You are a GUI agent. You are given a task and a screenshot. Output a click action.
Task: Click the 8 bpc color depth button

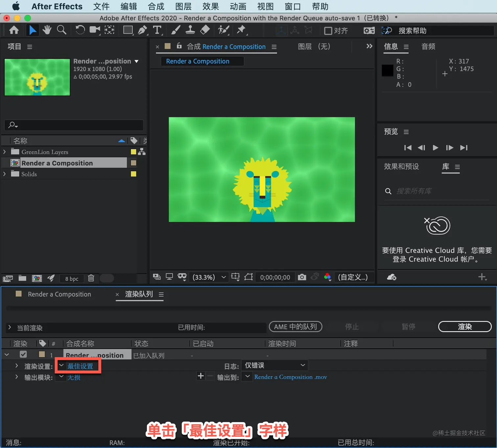[72, 279]
